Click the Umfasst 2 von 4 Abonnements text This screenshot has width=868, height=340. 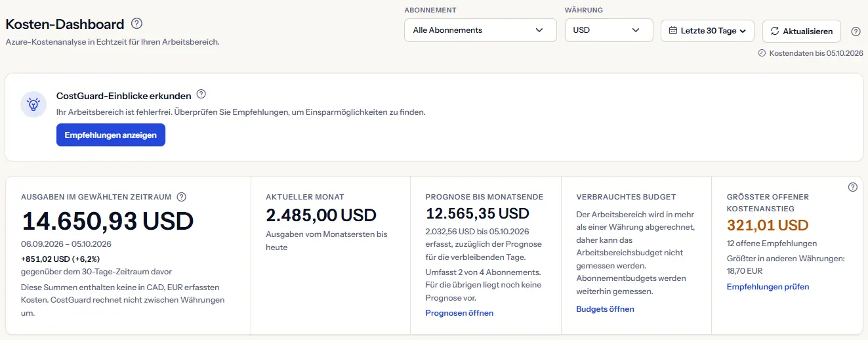483,272
